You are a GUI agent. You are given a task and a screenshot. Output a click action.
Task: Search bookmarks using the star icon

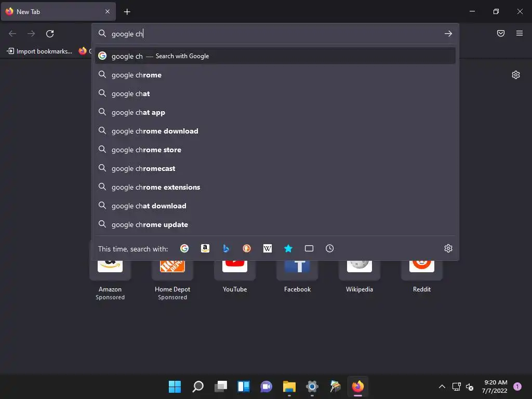click(x=288, y=248)
